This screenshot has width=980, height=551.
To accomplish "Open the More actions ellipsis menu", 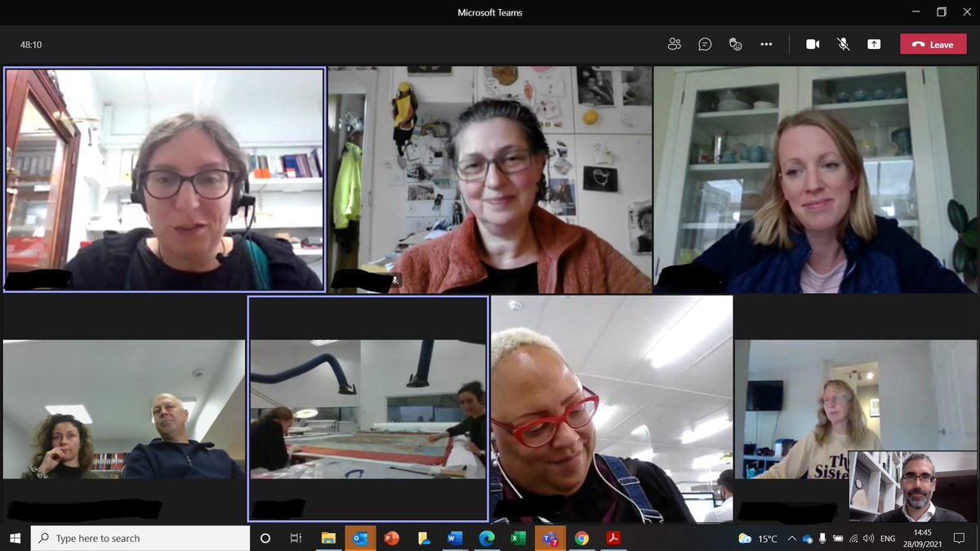I will pos(766,44).
